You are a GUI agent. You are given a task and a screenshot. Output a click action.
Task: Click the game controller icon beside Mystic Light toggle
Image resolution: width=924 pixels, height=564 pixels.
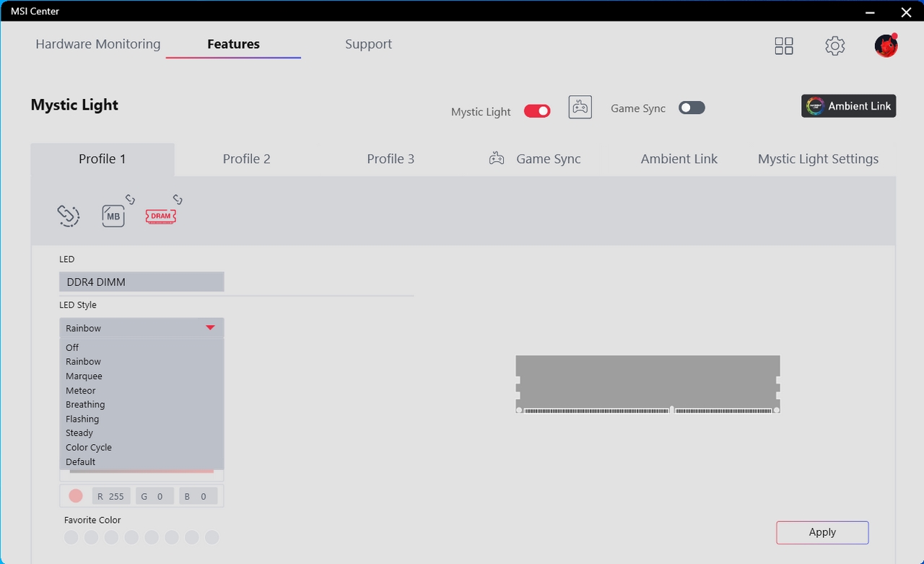coord(580,108)
